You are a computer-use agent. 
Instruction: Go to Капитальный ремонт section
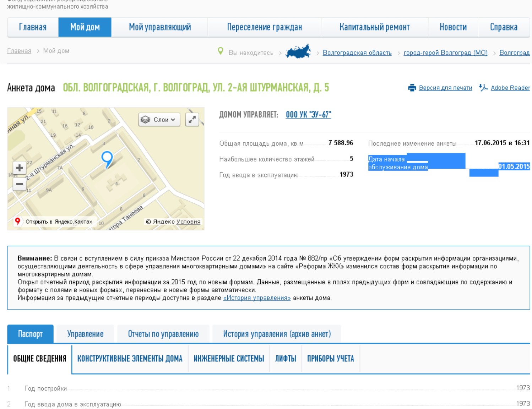[x=374, y=27]
